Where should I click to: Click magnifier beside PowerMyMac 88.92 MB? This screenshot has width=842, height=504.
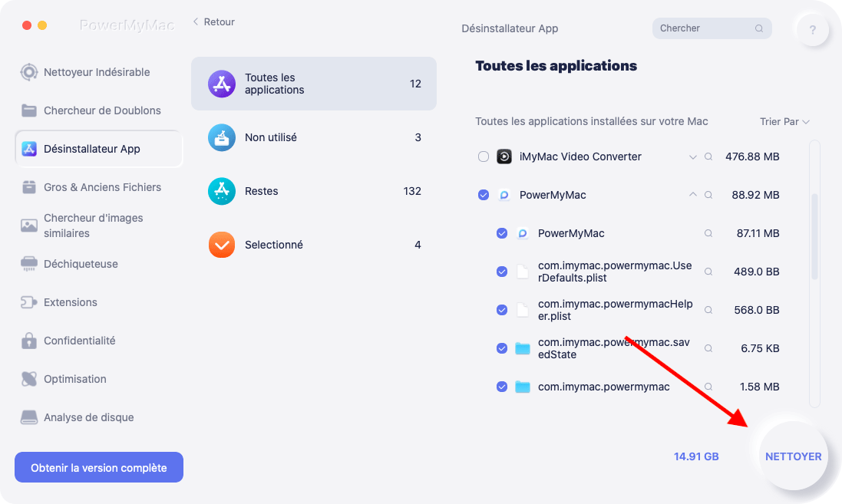[708, 195]
